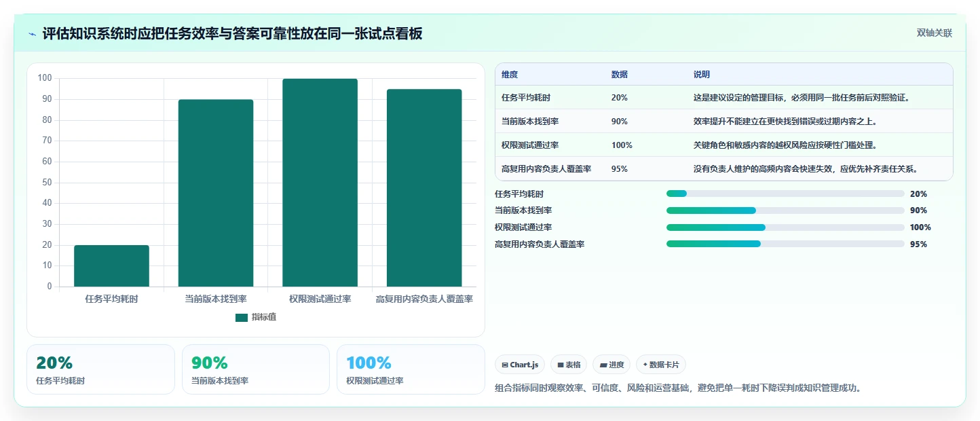Click the 当前版本找到率 x-axis label

coord(216,299)
